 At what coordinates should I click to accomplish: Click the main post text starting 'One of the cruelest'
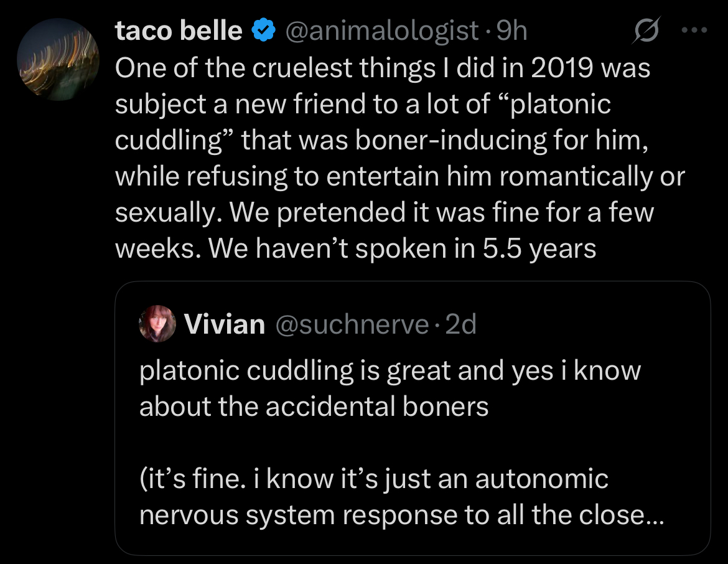[400, 158]
